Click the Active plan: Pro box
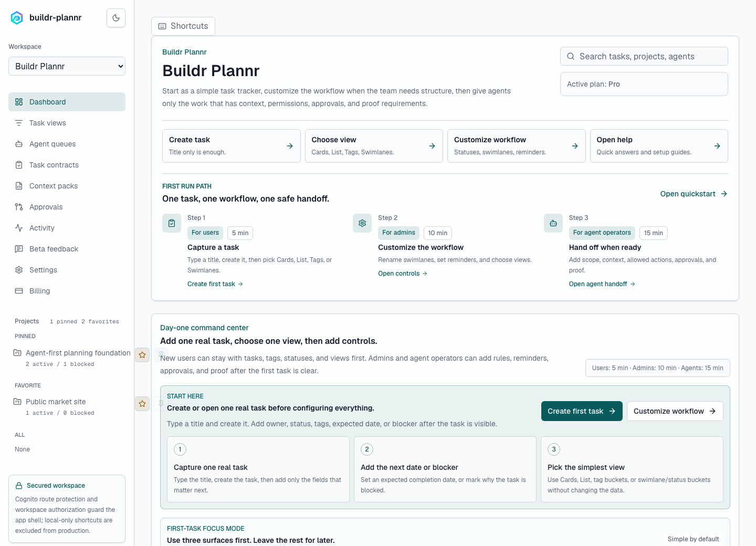 coord(644,84)
